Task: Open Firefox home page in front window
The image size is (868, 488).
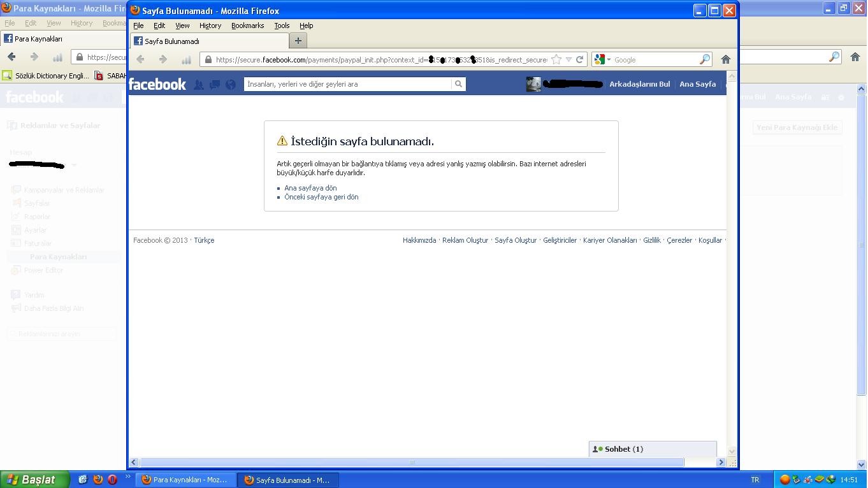Action: click(725, 59)
